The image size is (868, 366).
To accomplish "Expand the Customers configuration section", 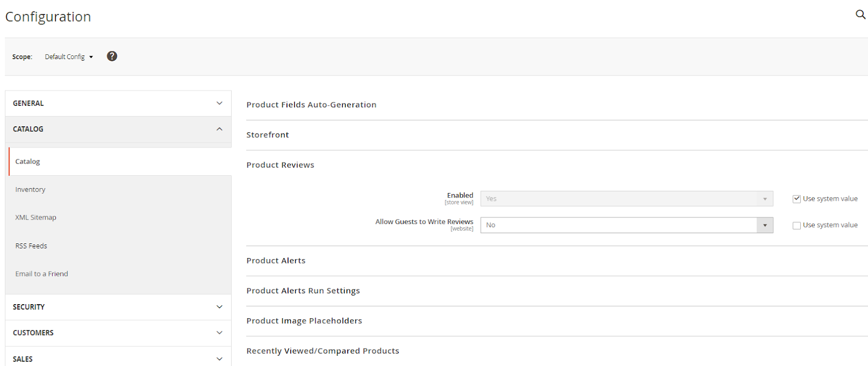I will point(118,333).
